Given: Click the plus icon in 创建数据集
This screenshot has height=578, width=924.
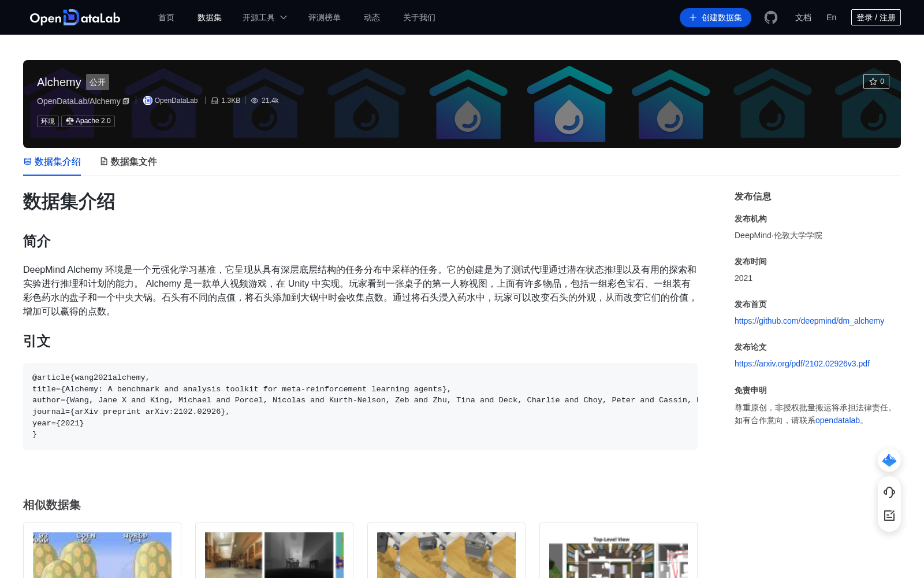Looking at the screenshot, I should pos(693,17).
